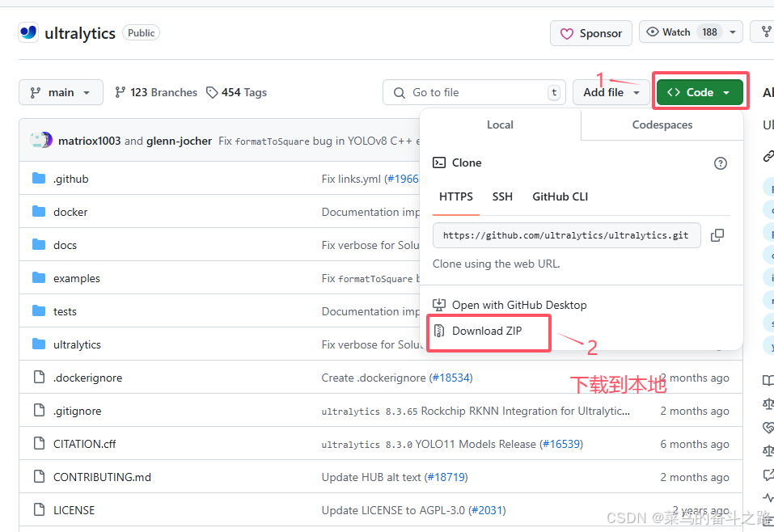Click the commit authors avatar image
The image size is (774, 532).
click(41, 140)
